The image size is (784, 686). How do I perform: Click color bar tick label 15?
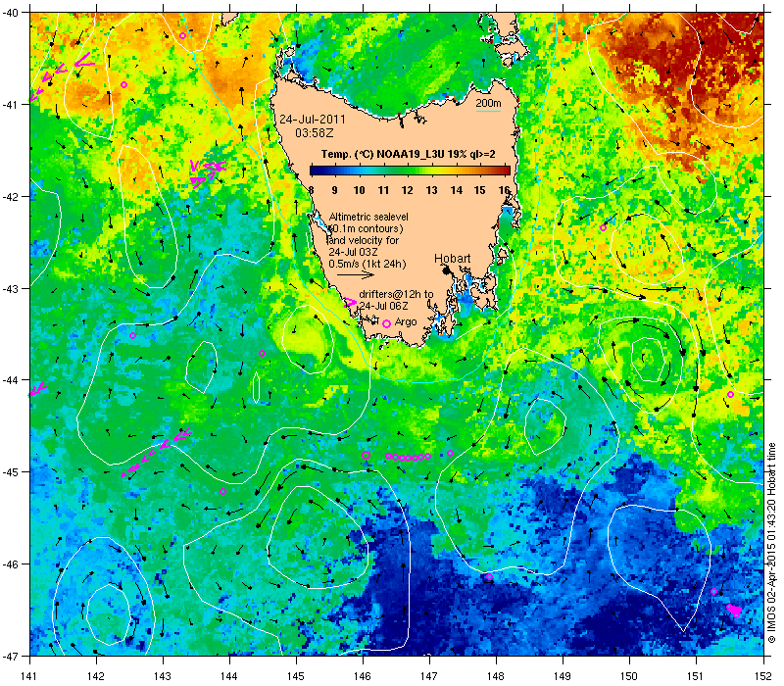(x=480, y=190)
